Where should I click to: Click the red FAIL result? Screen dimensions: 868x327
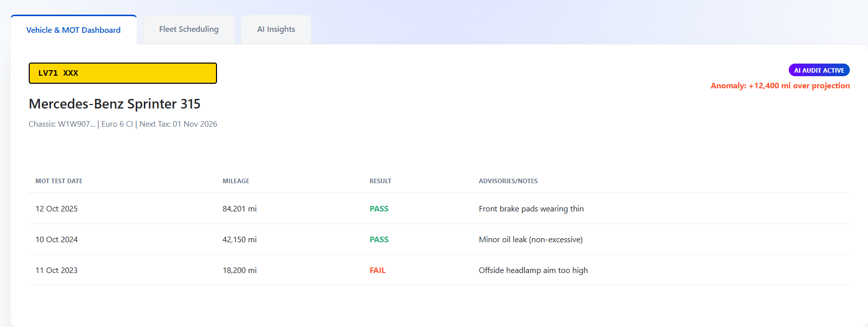(377, 270)
